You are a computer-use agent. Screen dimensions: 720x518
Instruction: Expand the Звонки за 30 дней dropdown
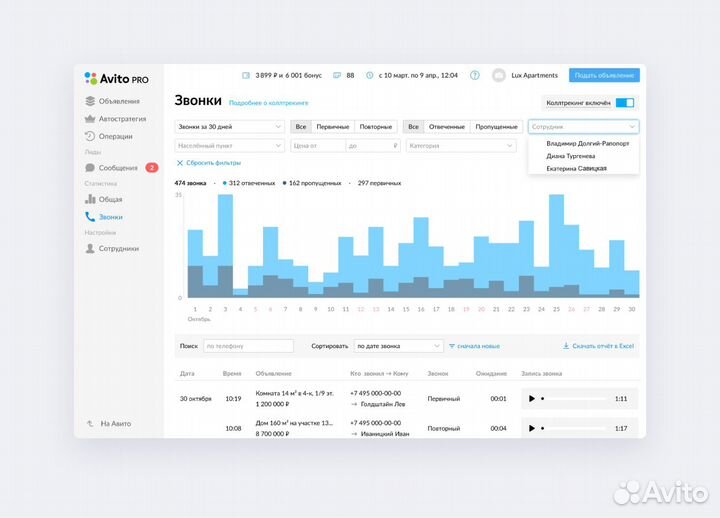pos(229,127)
